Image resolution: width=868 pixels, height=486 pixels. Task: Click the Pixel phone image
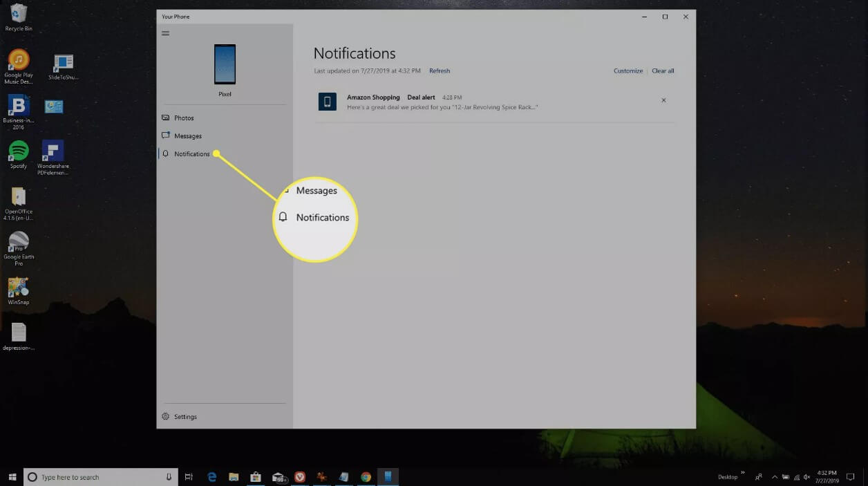click(x=225, y=64)
